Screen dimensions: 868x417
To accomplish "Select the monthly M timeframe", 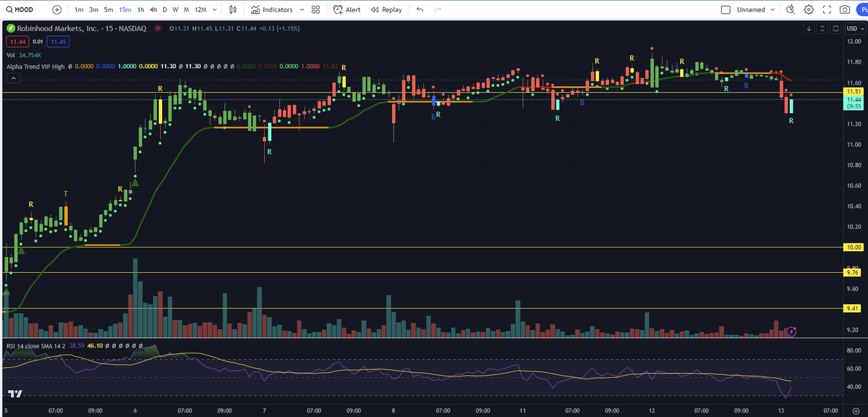I will 187,10.
